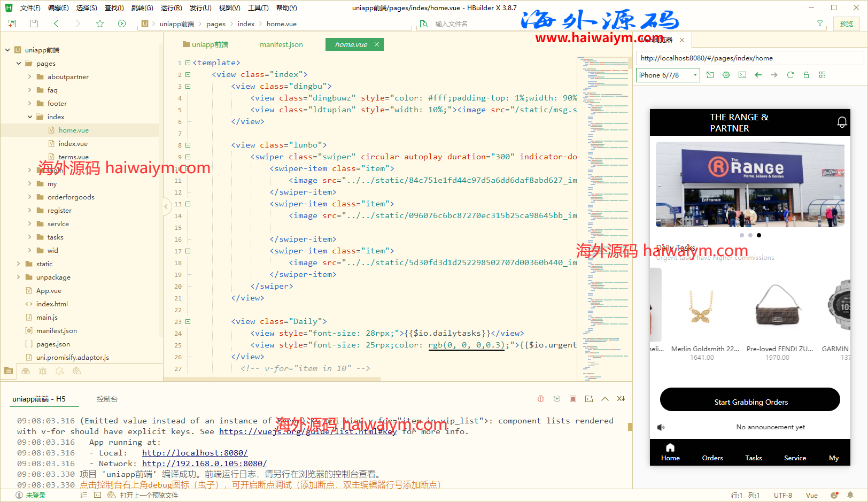
Task: Toggle code fold at line 23 Daily view
Action: coord(188,321)
